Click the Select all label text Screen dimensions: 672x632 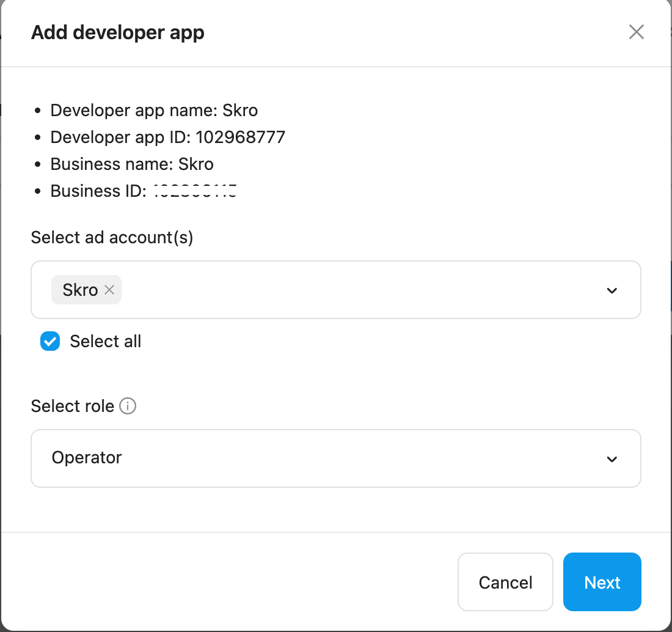(106, 341)
